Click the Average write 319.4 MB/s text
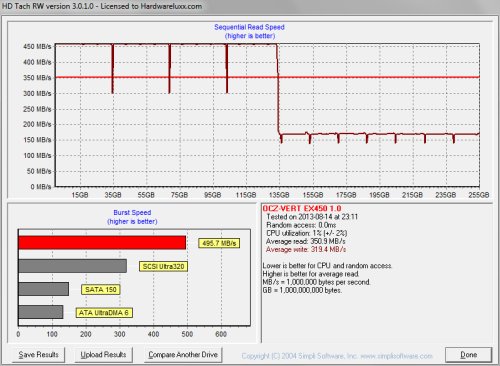 (306, 249)
